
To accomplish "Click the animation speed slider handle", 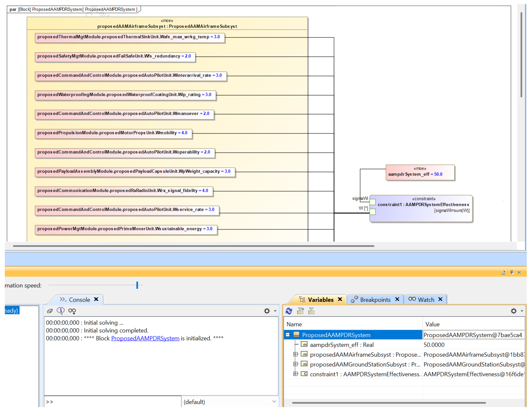I will tap(137, 285).
